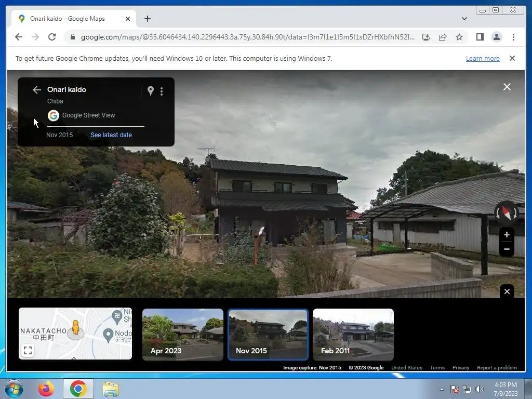
Task: Launch Firefox from the taskbar
Action: coord(46,389)
